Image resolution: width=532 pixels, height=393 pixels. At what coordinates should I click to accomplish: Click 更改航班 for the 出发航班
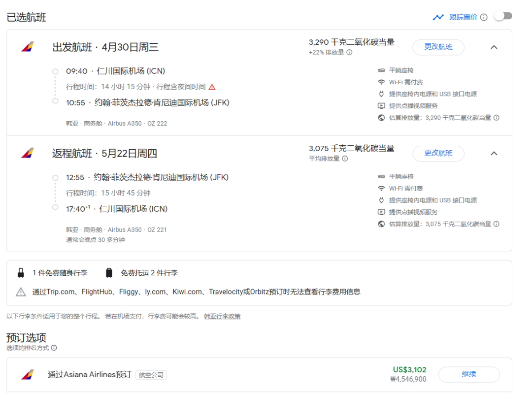point(438,47)
